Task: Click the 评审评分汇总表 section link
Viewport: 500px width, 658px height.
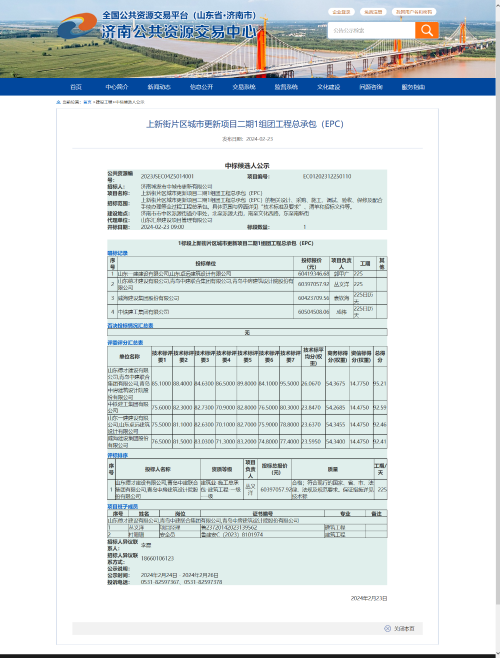Action: point(125,342)
